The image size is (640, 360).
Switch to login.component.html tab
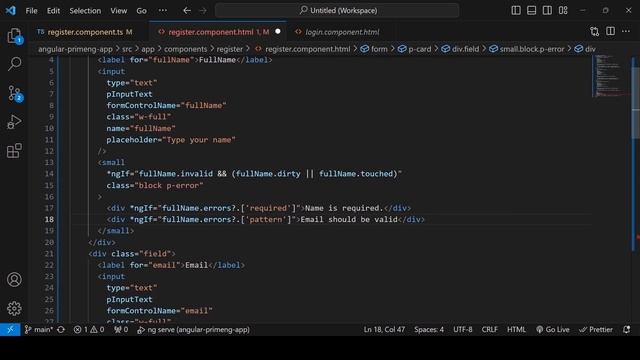tap(342, 32)
